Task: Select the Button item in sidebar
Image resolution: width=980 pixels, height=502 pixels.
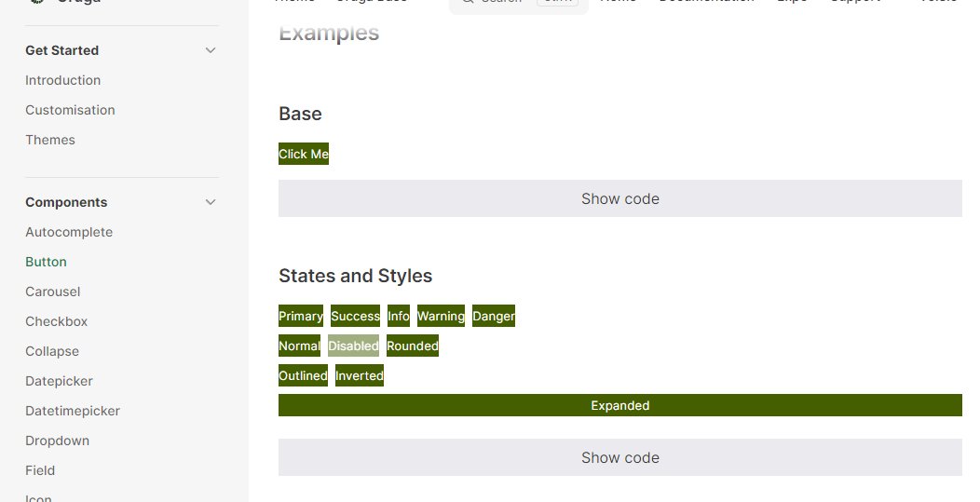Action: click(x=46, y=262)
